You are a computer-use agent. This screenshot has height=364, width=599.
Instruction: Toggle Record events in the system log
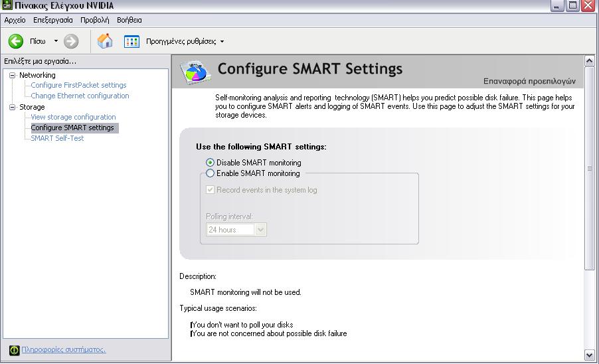pyautogui.click(x=210, y=190)
